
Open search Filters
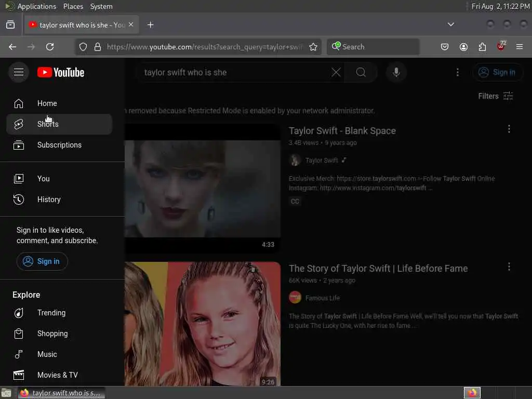[496, 96]
